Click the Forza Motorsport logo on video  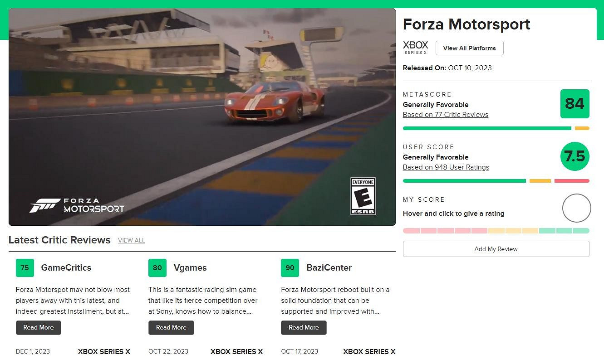pyautogui.click(x=77, y=205)
